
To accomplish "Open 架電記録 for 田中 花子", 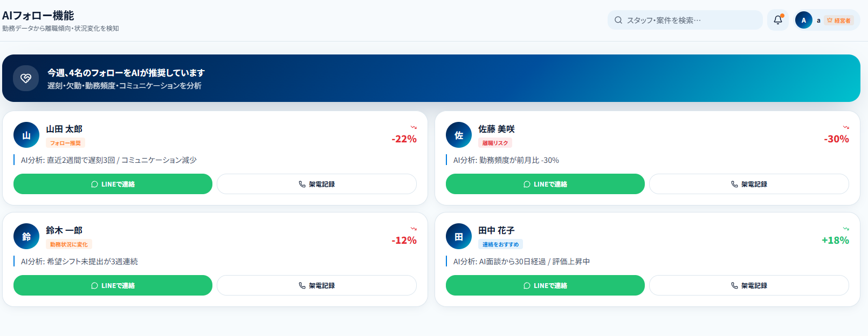I will pos(749,285).
